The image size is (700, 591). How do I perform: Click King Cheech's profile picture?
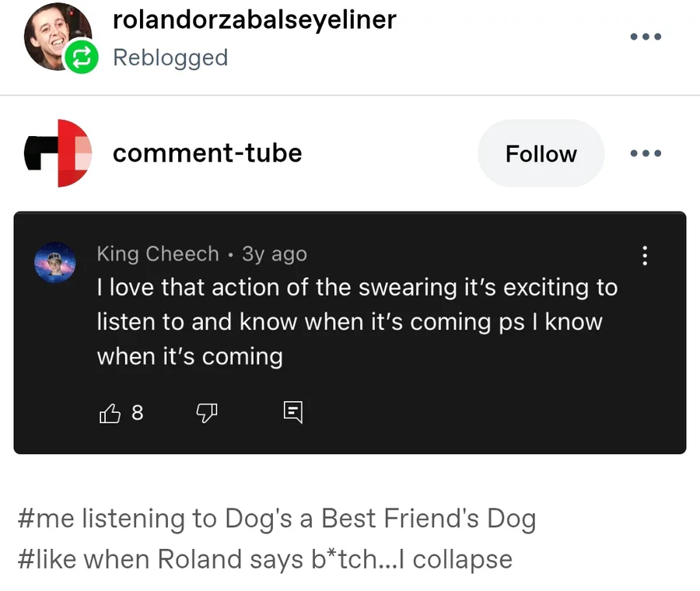[x=55, y=262]
